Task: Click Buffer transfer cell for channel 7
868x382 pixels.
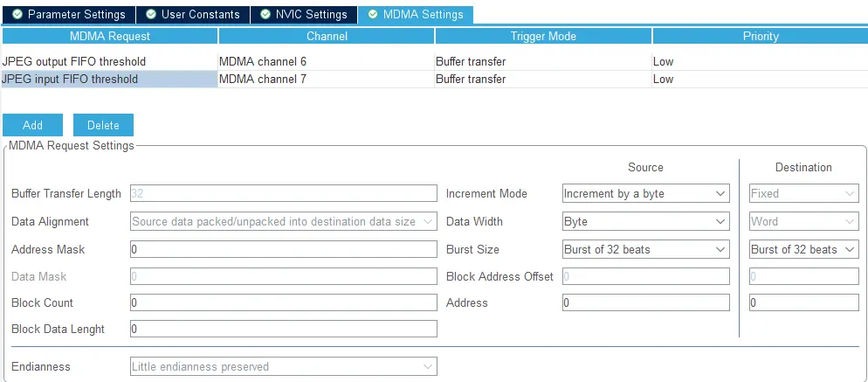Action: [x=543, y=80]
